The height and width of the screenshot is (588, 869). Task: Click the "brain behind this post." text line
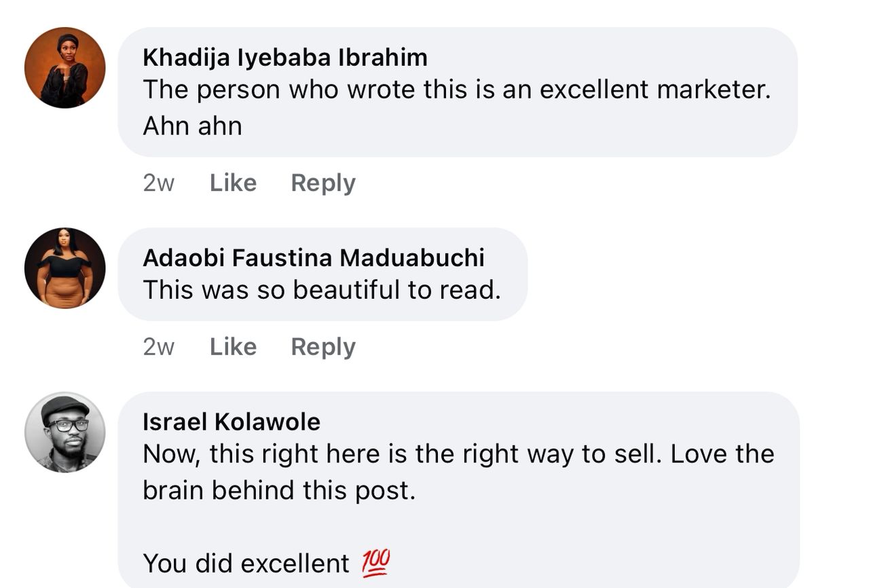click(x=278, y=490)
